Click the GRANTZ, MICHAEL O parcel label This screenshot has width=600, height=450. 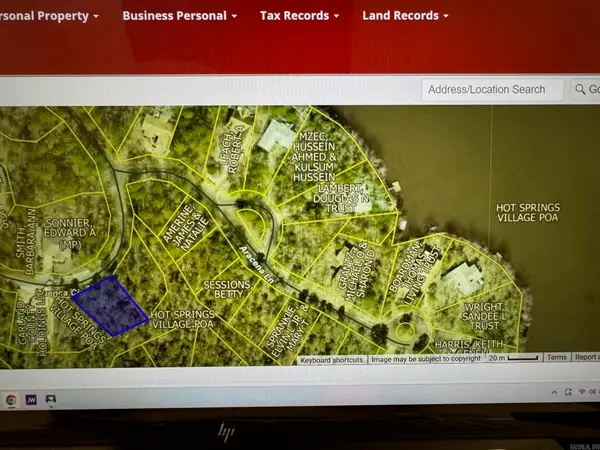click(355, 271)
